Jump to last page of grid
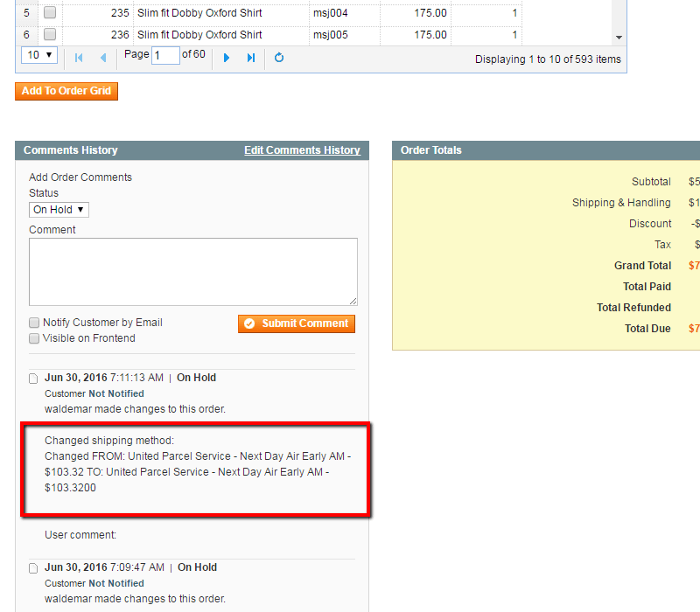This screenshot has width=700, height=612. click(251, 58)
